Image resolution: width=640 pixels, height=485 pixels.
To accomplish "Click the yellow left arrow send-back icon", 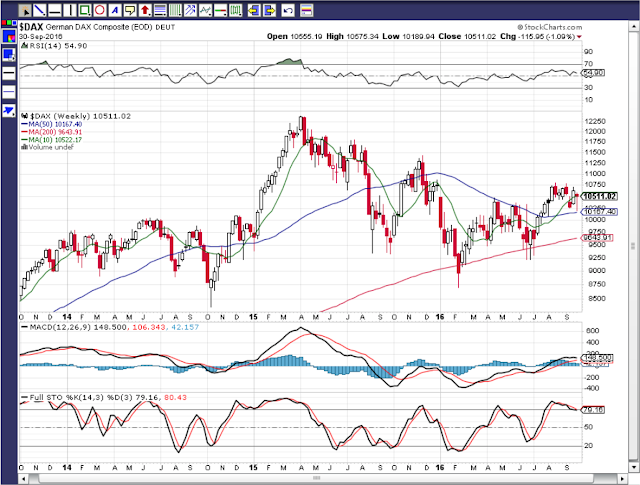I will pos(254,10).
